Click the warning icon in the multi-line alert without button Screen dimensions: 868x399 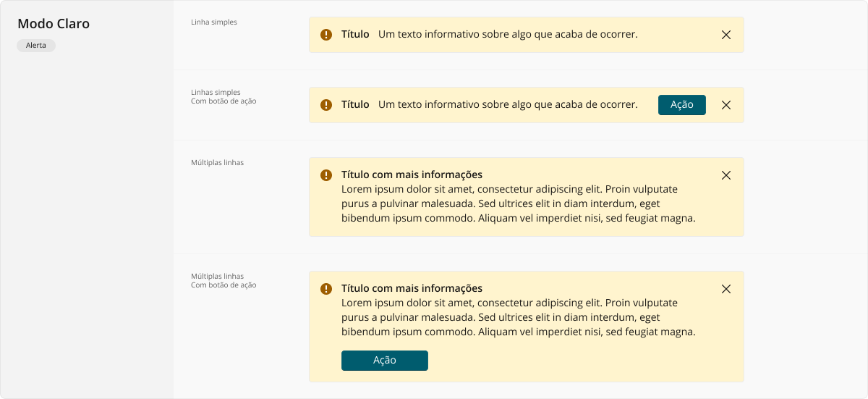[x=326, y=175]
